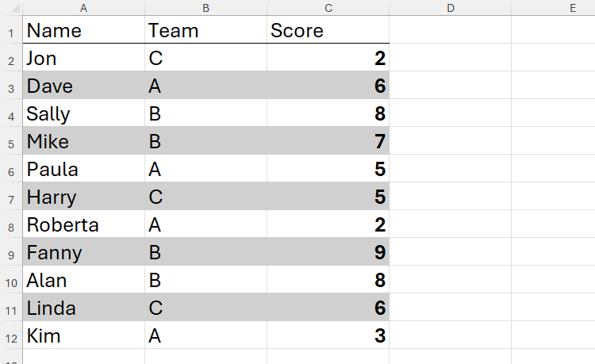Select the row 12 header number
The width and height of the screenshot is (595, 364).
pos(11,337)
